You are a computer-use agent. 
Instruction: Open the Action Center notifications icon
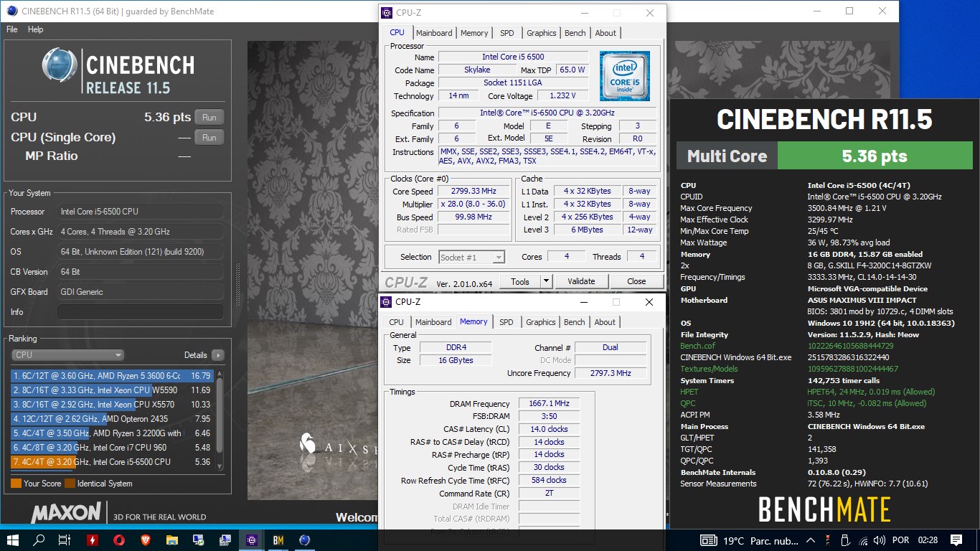[956, 540]
